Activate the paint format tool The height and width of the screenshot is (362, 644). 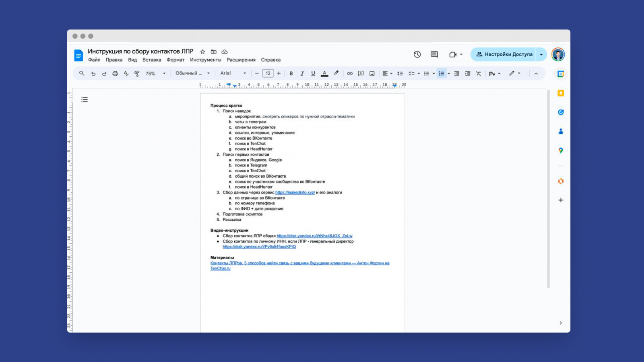137,74
